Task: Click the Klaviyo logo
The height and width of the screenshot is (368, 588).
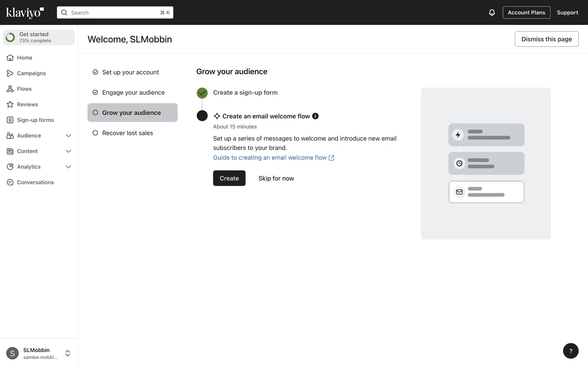Action: click(x=25, y=13)
